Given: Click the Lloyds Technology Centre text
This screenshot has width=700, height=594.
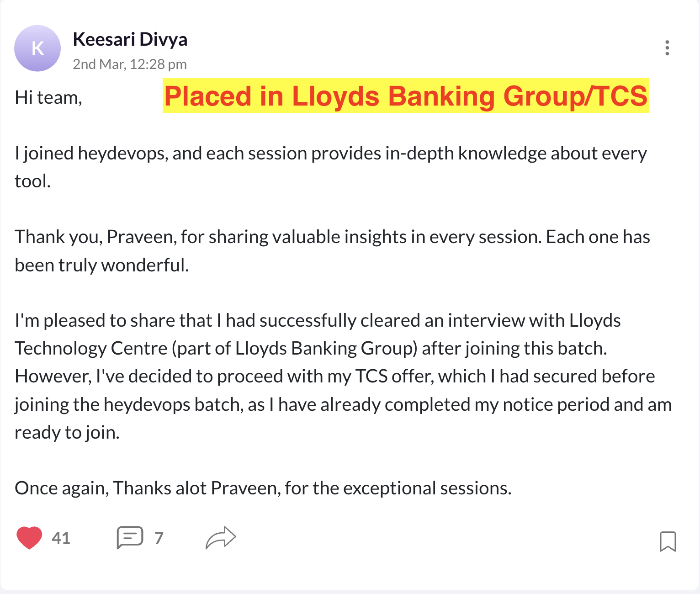Looking at the screenshot, I should [91, 349].
